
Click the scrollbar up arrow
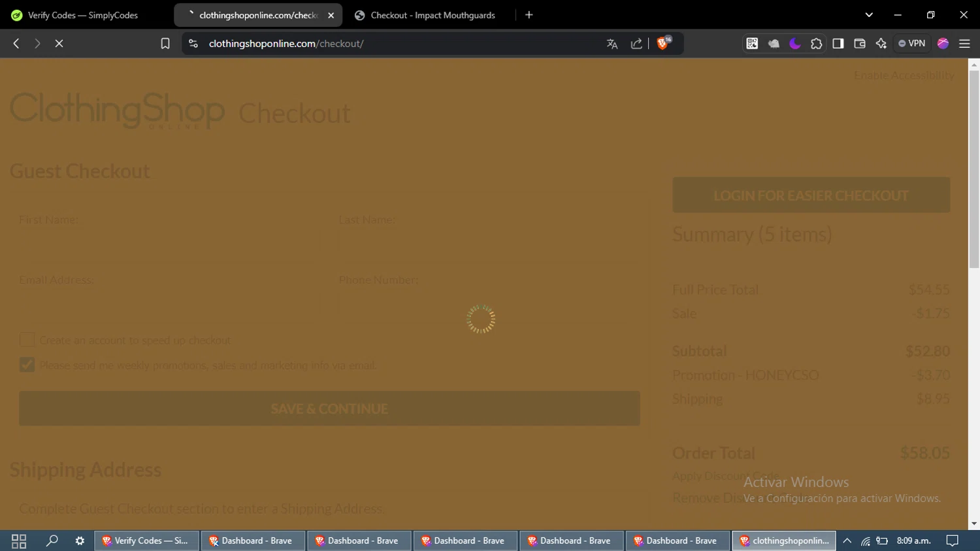pos(974,64)
